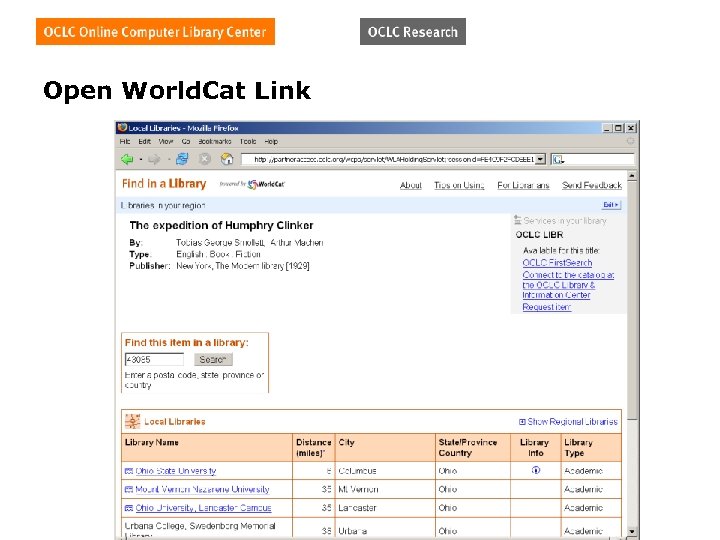Open the For Librarians link

click(523, 185)
